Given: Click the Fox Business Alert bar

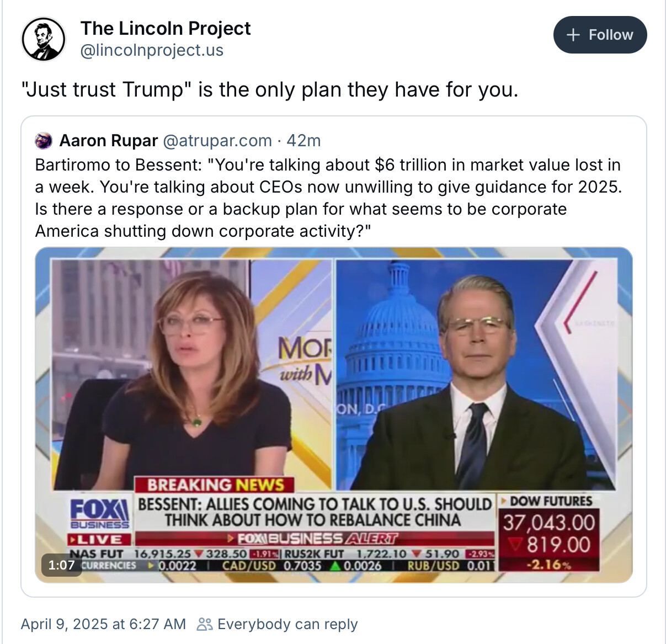Looking at the screenshot, I should pyautogui.click(x=315, y=538).
